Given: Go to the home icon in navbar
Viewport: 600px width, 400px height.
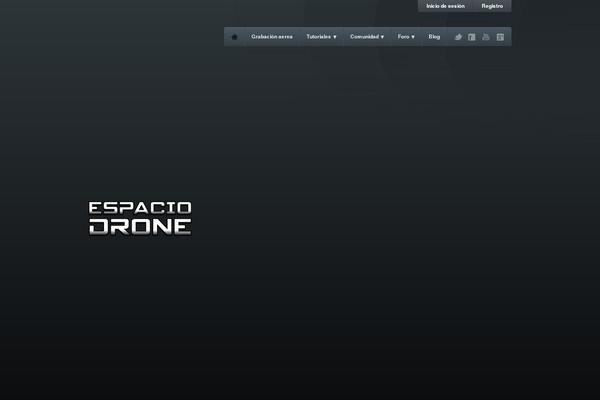Looking at the screenshot, I should (x=235, y=37).
